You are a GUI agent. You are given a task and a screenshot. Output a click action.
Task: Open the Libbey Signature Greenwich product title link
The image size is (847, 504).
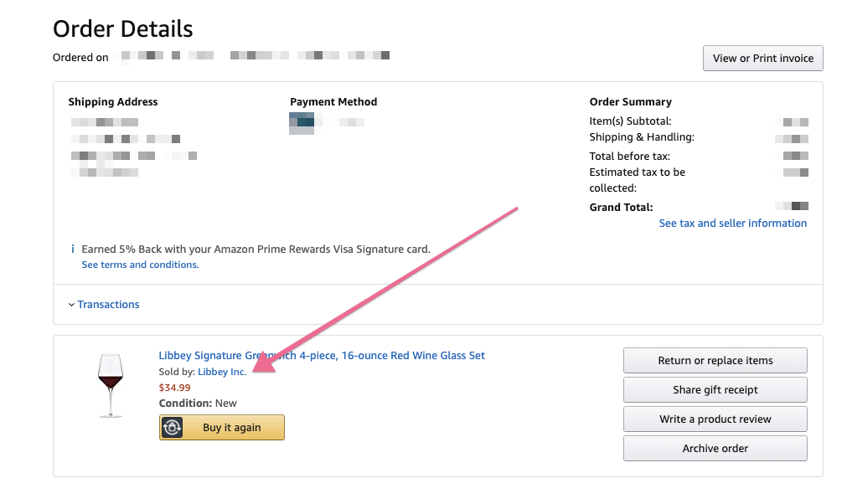322,356
